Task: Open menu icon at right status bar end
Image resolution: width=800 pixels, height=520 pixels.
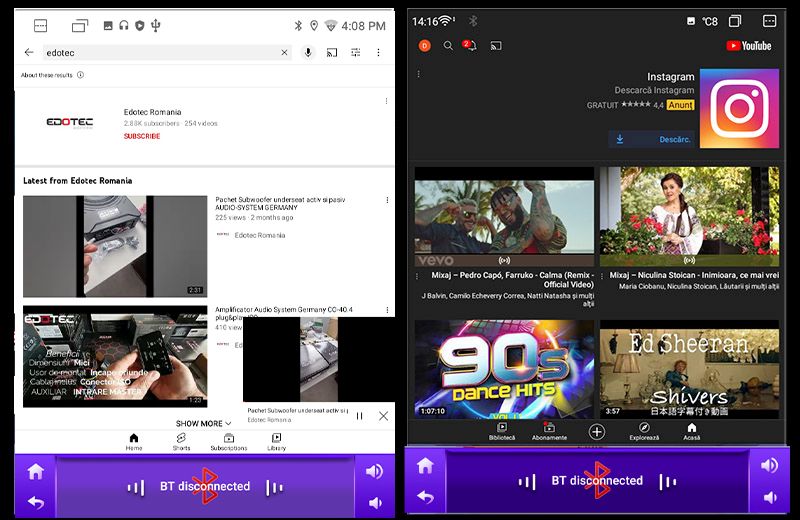Action: coord(769,21)
